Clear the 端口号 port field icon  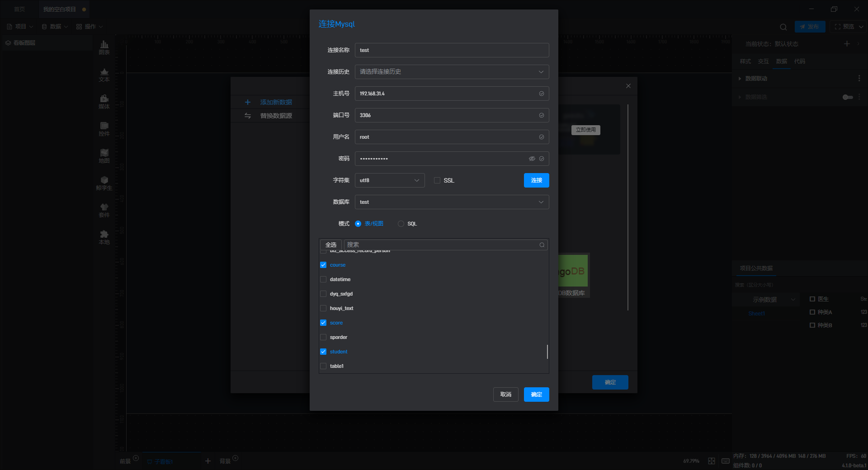tap(541, 115)
